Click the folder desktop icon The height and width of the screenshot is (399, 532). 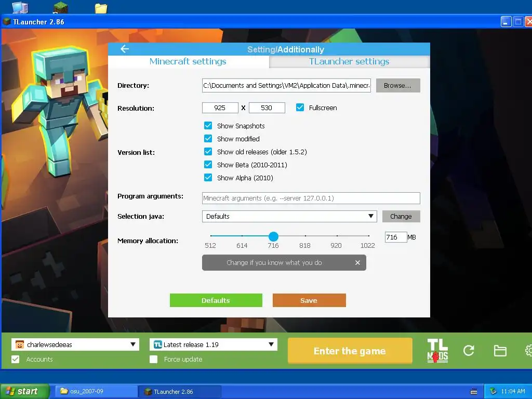click(x=101, y=8)
